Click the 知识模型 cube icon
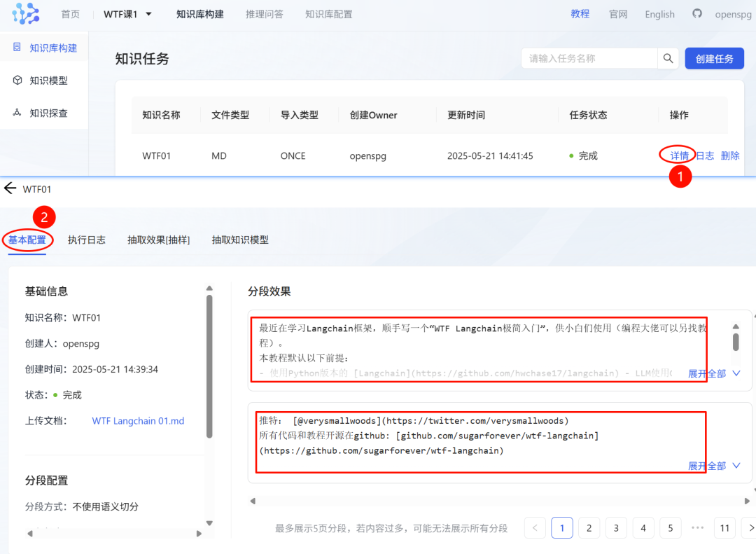756x554 pixels. point(17,80)
